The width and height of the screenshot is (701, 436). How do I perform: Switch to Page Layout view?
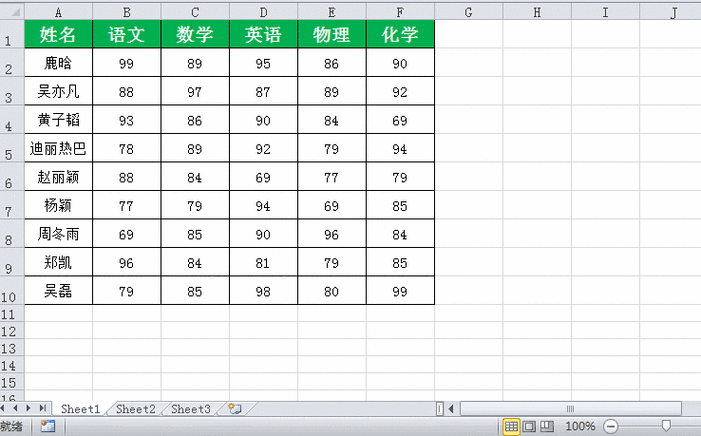click(x=529, y=427)
